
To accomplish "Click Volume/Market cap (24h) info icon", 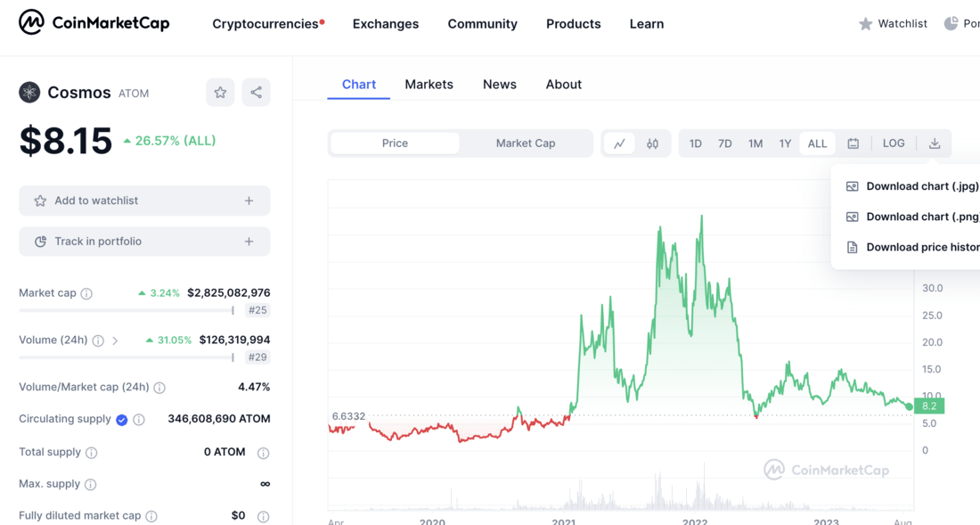I will tap(159, 388).
